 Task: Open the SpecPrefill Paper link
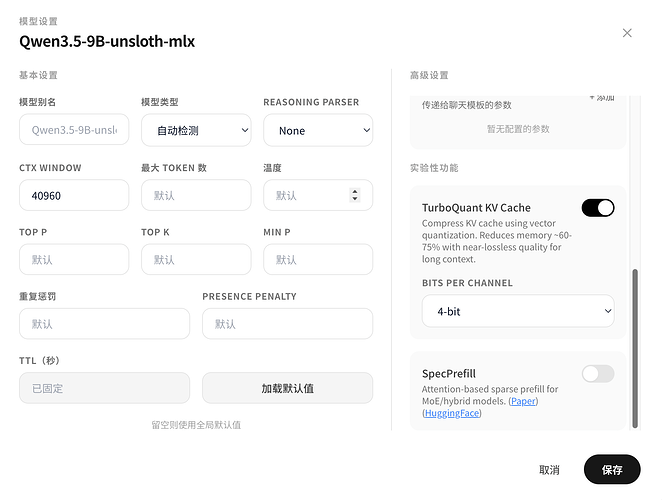[523, 401]
